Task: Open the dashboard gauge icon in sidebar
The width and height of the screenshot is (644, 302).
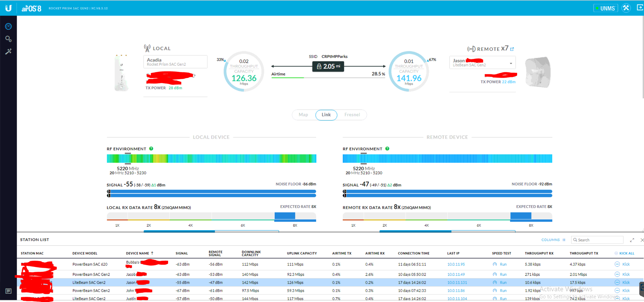Action: (x=8, y=26)
